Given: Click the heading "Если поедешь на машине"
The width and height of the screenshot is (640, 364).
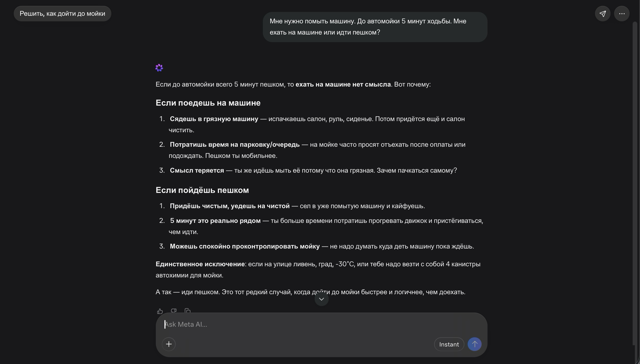Looking at the screenshot, I should pyautogui.click(x=208, y=103).
